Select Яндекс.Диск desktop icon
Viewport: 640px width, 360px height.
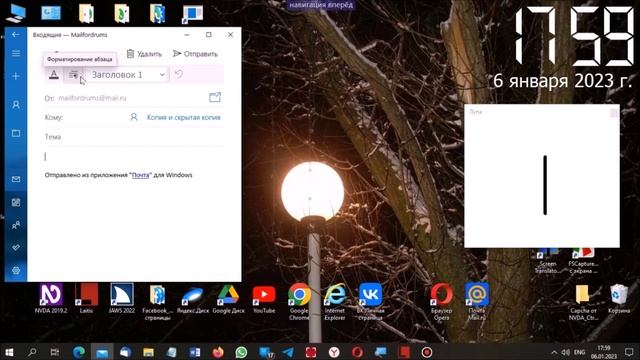coord(193,298)
